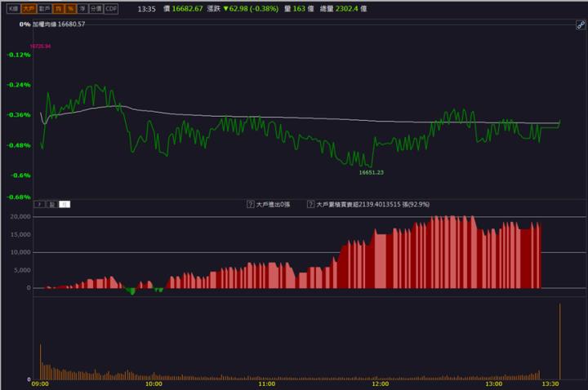Click the 0% axis label at top
The image size is (588, 390).
click(x=24, y=24)
